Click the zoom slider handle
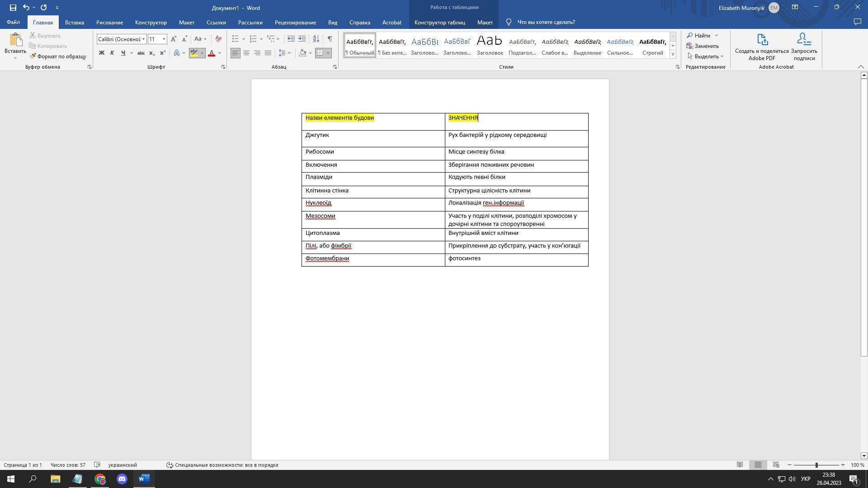This screenshot has height=488, width=868. [816, 465]
